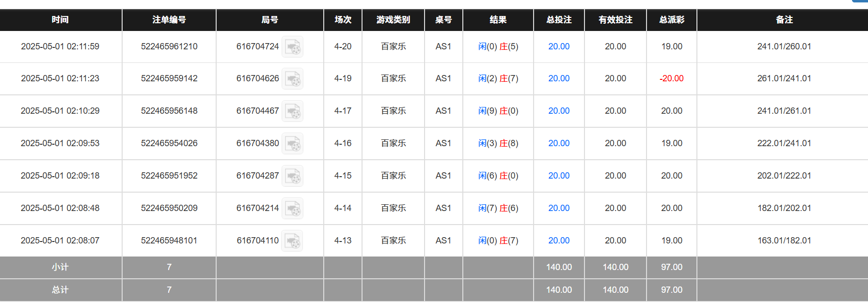Screen dimensions: 868x302
Task: Click the 20.00 total bet for round 4-20
Action: (x=559, y=46)
